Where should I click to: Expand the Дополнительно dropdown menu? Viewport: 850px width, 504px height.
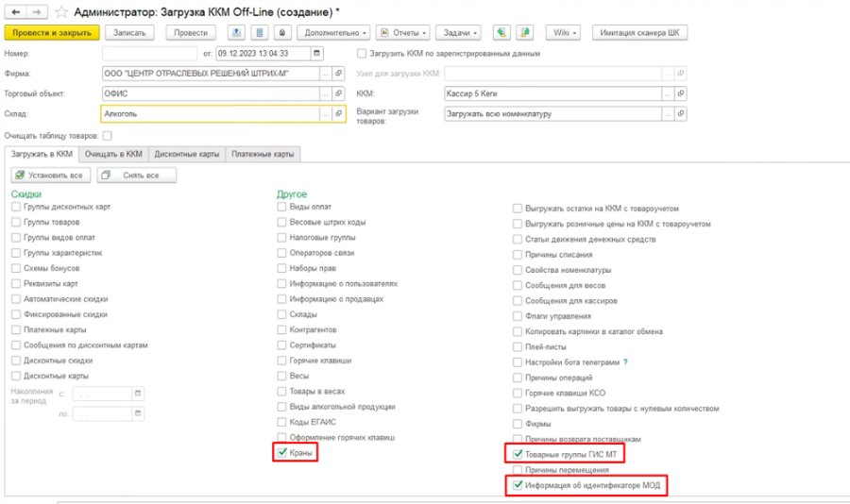[334, 32]
